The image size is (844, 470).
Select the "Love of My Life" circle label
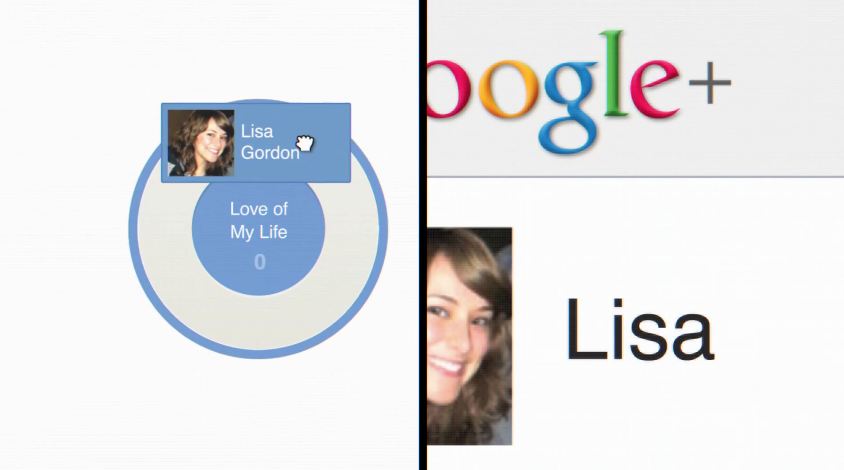pyautogui.click(x=259, y=220)
